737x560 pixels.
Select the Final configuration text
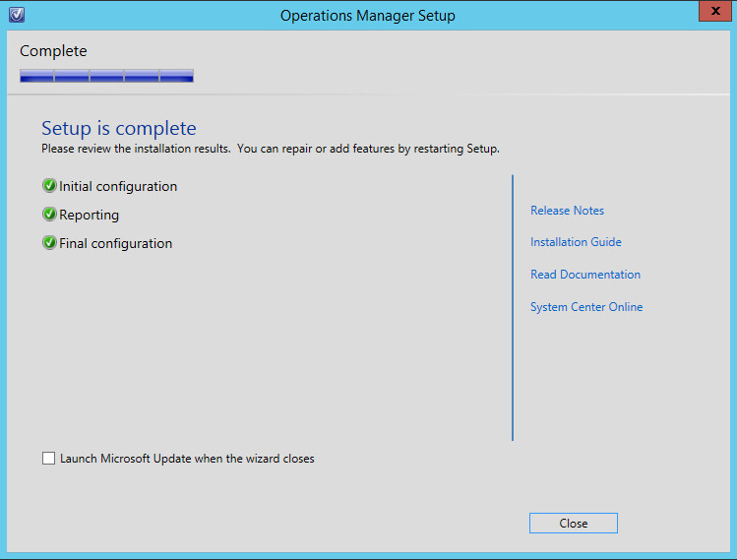(x=116, y=243)
